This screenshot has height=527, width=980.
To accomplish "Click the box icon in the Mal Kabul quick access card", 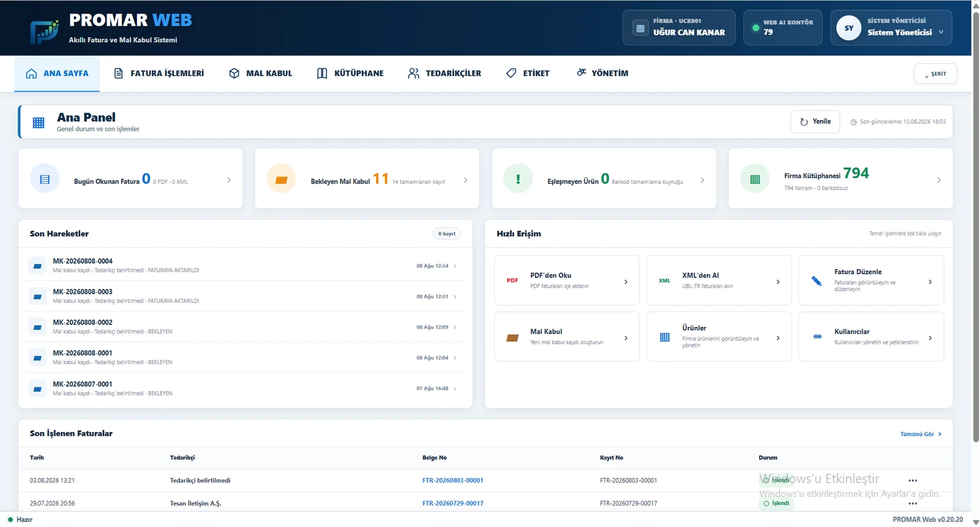I will (513, 338).
